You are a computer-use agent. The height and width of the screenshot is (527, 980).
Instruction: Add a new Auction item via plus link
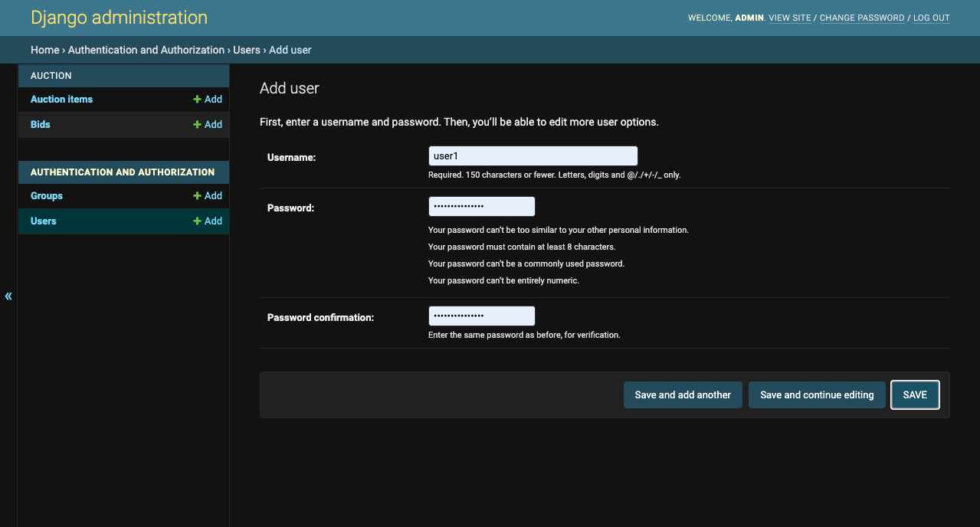point(208,99)
